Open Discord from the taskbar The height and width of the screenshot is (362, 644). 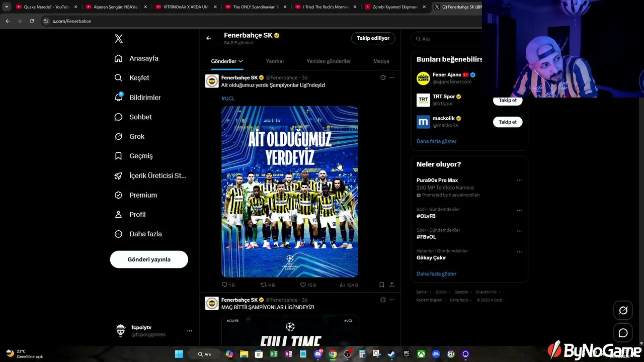pos(318,354)
